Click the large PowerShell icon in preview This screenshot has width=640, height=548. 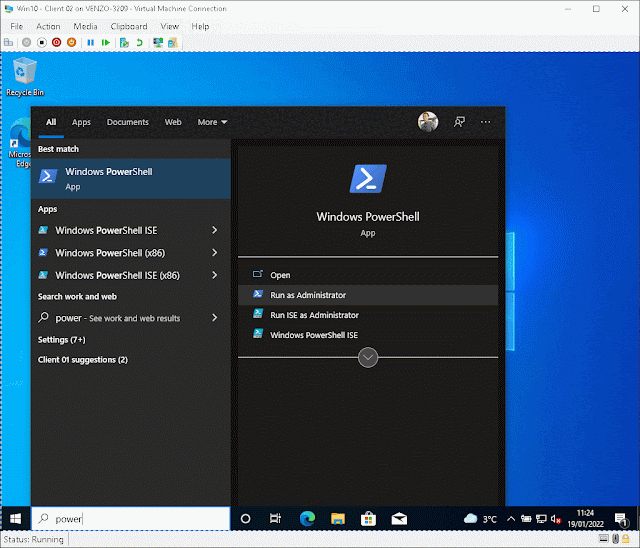(368, 179)
